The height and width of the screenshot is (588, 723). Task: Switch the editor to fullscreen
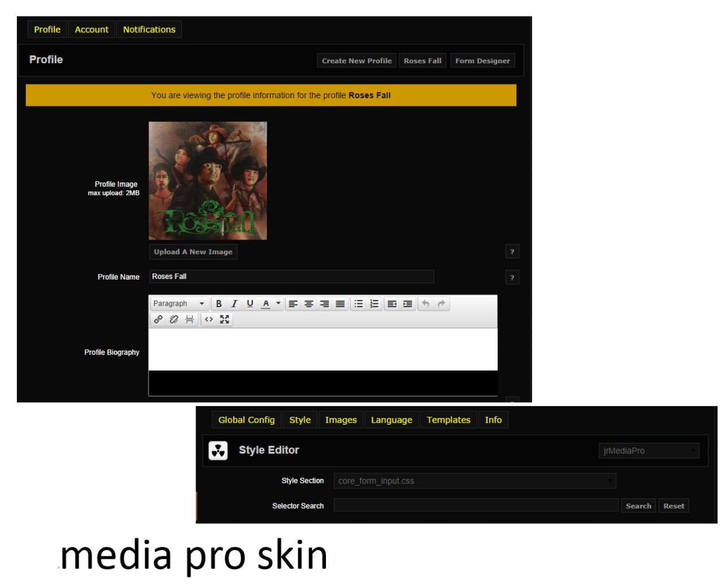225,320
